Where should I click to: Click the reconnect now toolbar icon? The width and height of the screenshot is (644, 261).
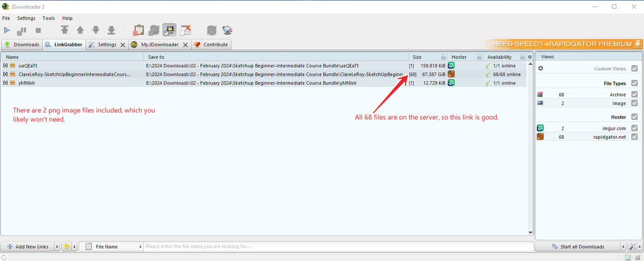212,30
